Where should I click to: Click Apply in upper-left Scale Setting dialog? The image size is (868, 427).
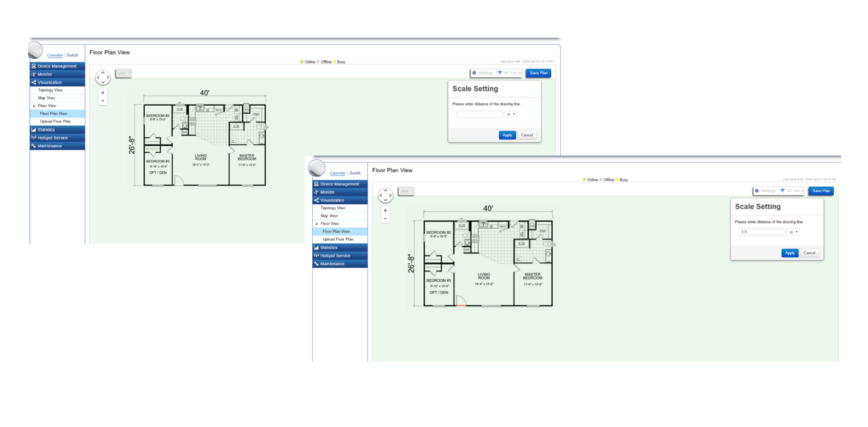tap(507, 135)
